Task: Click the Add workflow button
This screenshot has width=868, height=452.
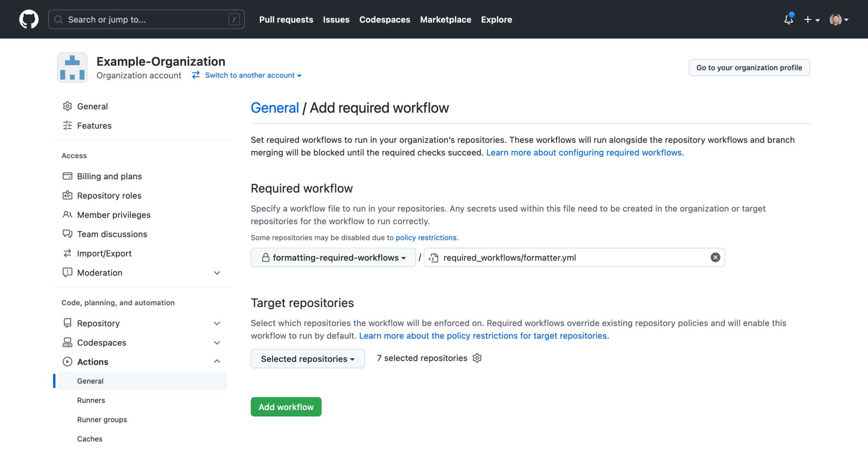Action: tap(286, 407)
